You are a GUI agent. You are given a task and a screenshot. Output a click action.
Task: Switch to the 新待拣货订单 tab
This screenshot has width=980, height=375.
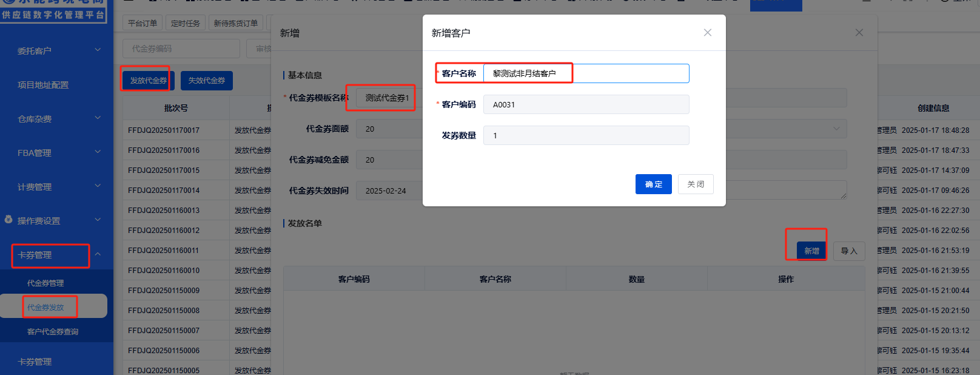click(x=236, y=23)
